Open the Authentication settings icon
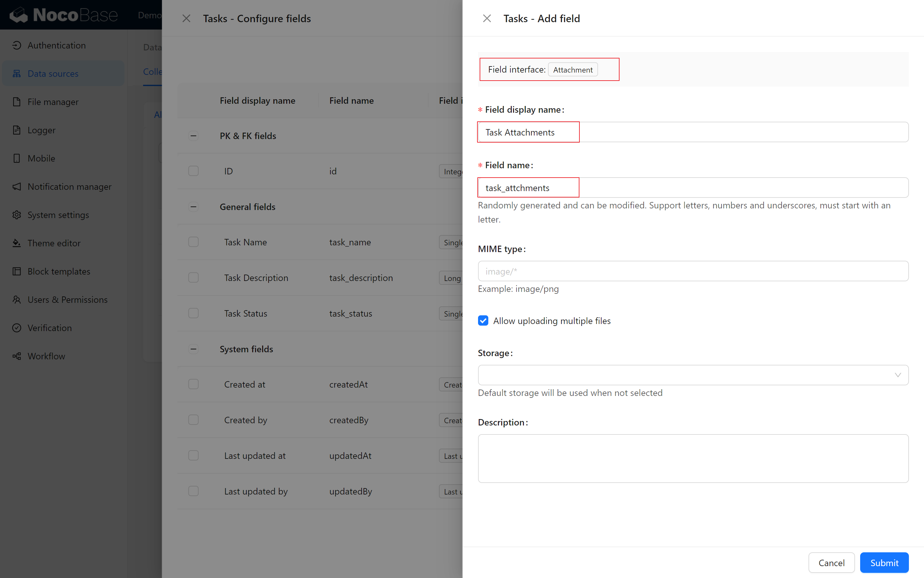The height and width of the screenshot is (578, 924). tap(16, 45)
